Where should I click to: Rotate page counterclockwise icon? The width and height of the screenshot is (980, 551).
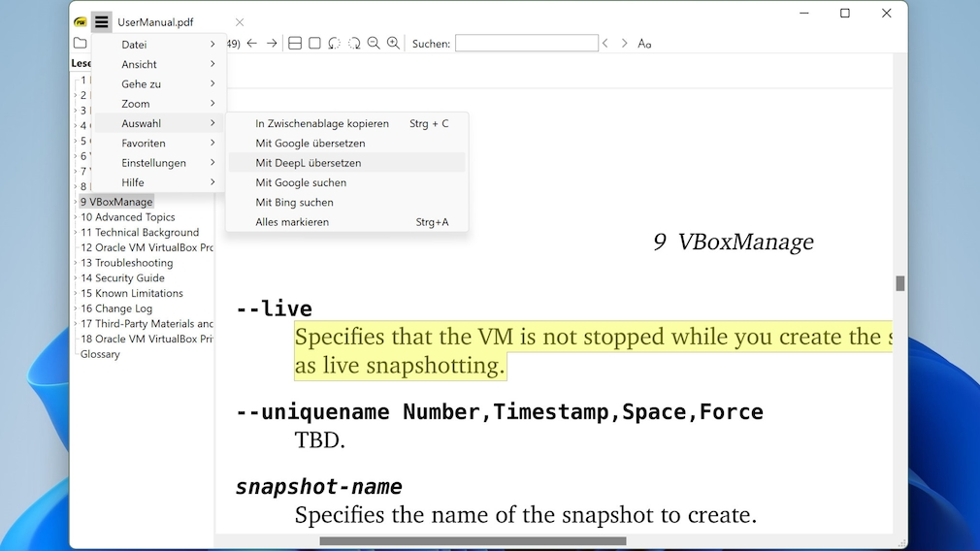(x=335, y=43)
